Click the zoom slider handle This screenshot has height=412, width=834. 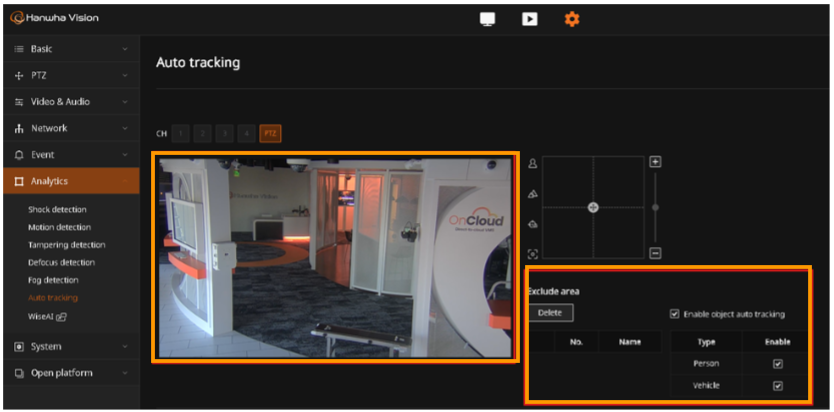(655, 207)
